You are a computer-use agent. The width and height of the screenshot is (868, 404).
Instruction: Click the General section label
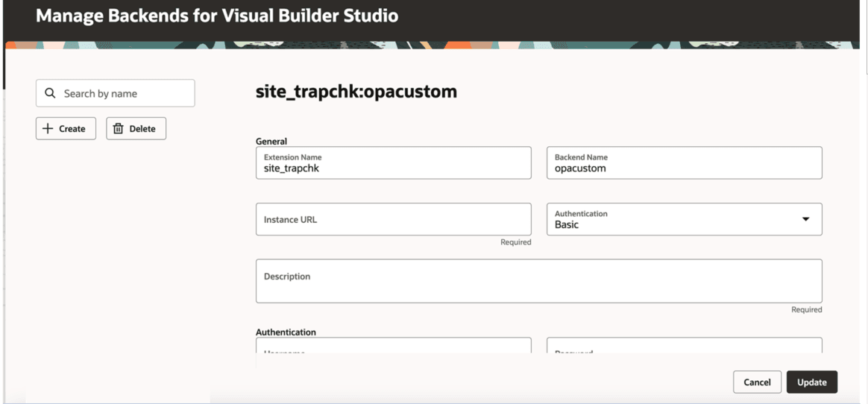coord(271,142)
